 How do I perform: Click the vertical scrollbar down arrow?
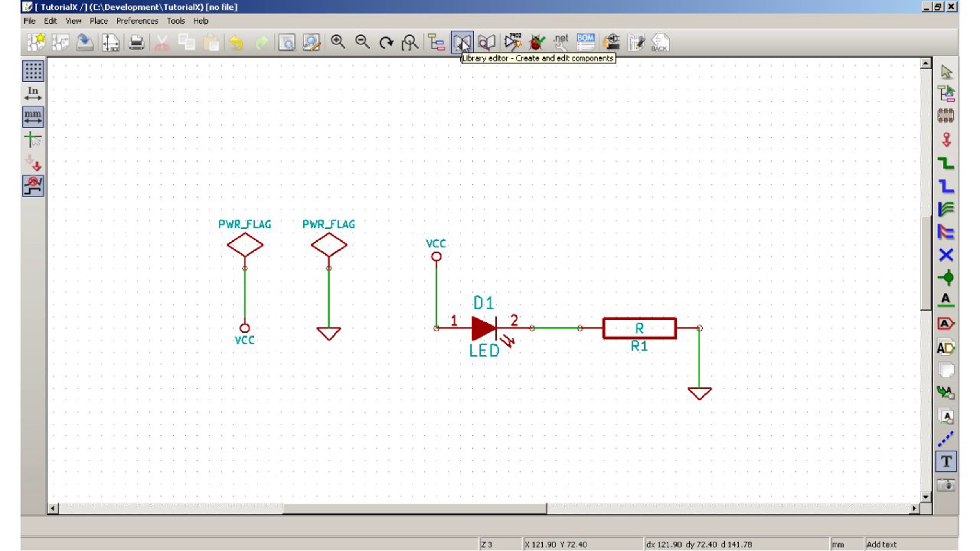(x=925, y=497)
